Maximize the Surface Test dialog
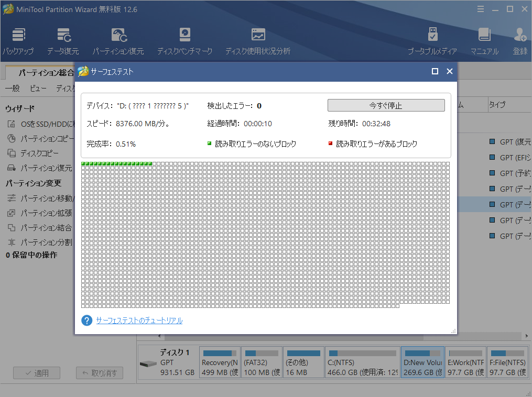 click(435, 71)
